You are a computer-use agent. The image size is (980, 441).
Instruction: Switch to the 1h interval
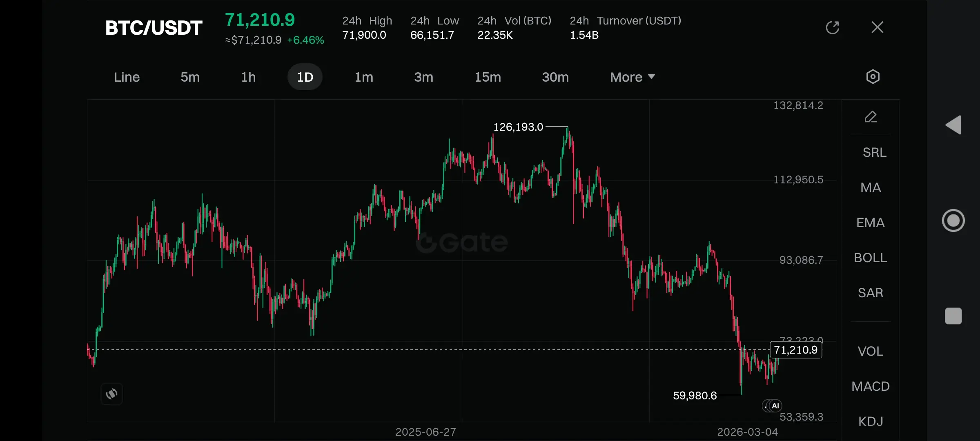click(248, 77)
